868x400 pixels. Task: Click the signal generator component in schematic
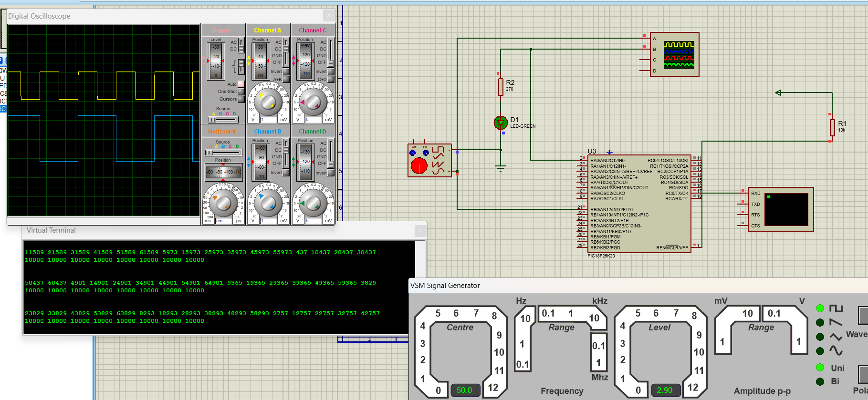[429, 160]
